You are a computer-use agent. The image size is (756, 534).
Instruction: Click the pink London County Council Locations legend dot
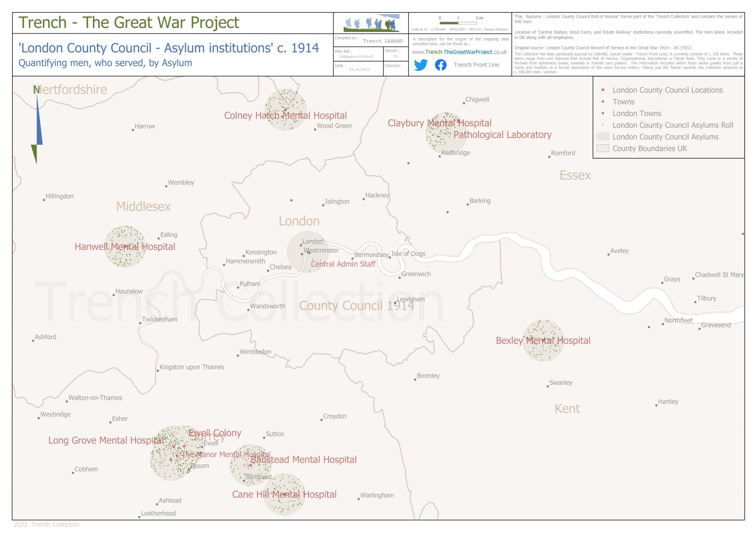[x=602, y=90]
